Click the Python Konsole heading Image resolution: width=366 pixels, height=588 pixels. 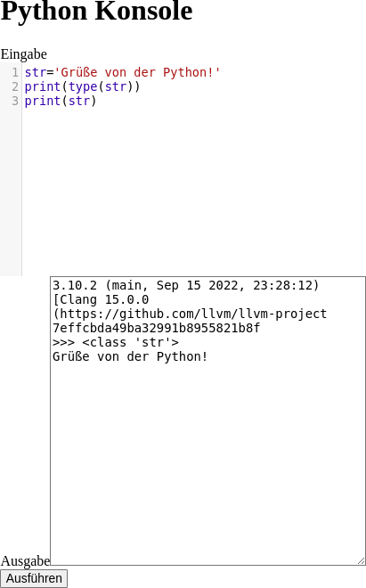96,11
